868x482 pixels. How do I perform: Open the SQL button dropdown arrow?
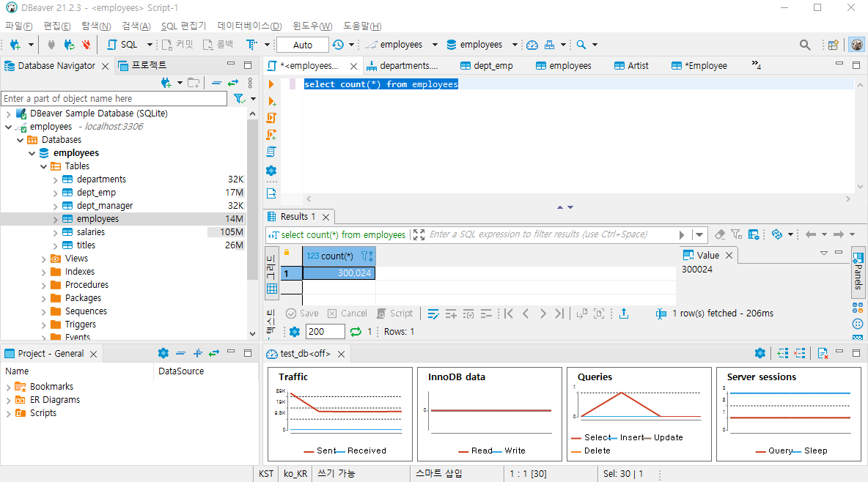(x=150, y=45)
